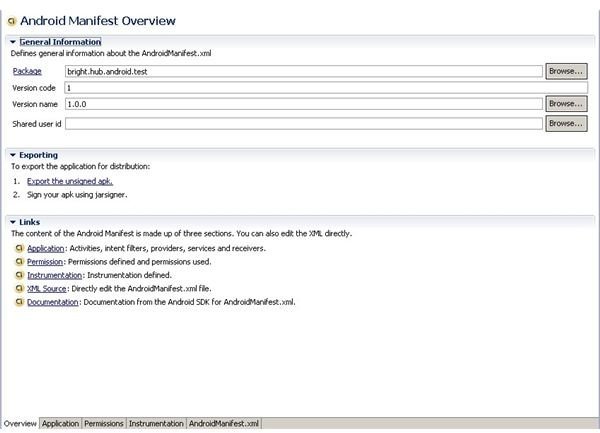Click the icon beside the Application link
This screenshot has height=433, width=600.
[x=20, y=248]
